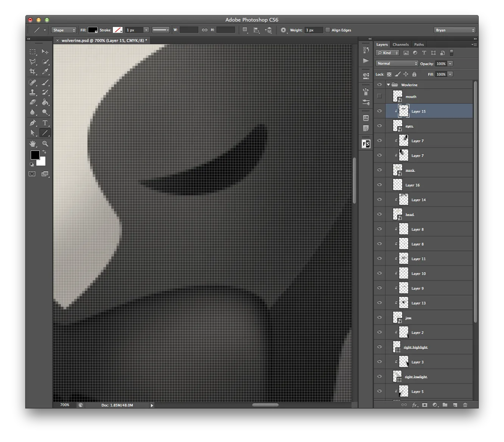Open the Shape tool mode dropdown
This screenshot has width=504, height=442.
64,30
